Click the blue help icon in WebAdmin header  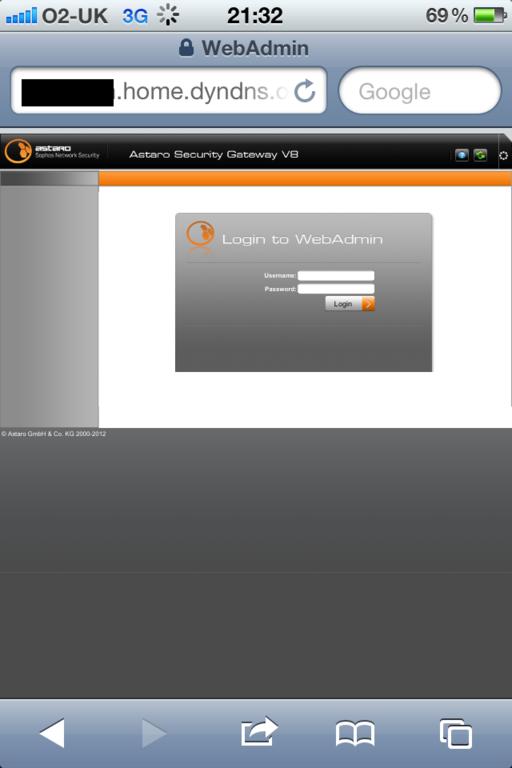[x=462, y=155]
